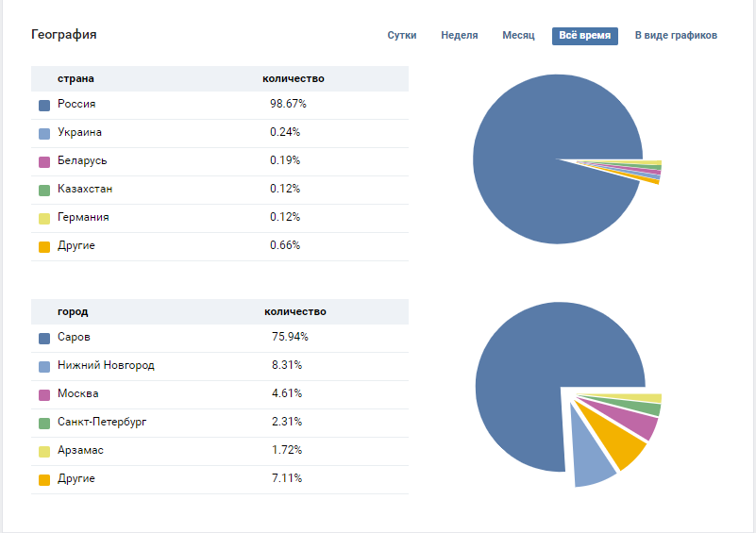
Task: Click the green Казахстан legend swatch
Action: tap(44, 191)
